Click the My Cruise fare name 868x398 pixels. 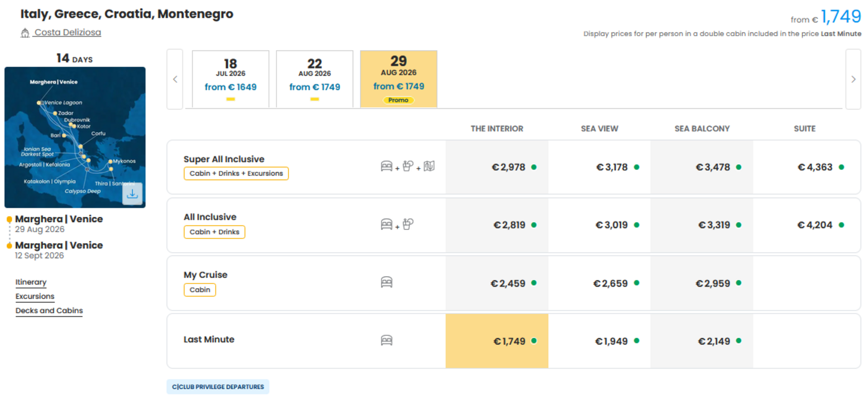(205, 275)
